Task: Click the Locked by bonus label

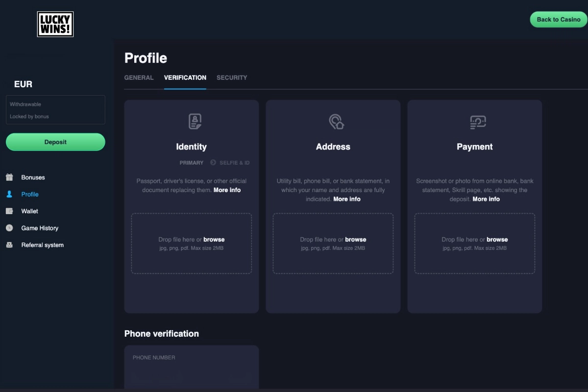Action: [29, 117]
